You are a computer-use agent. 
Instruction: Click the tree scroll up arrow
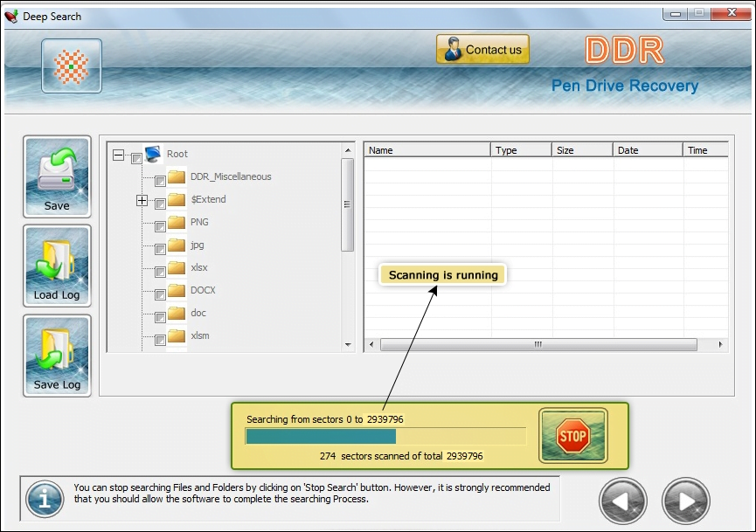pos(348,151)
